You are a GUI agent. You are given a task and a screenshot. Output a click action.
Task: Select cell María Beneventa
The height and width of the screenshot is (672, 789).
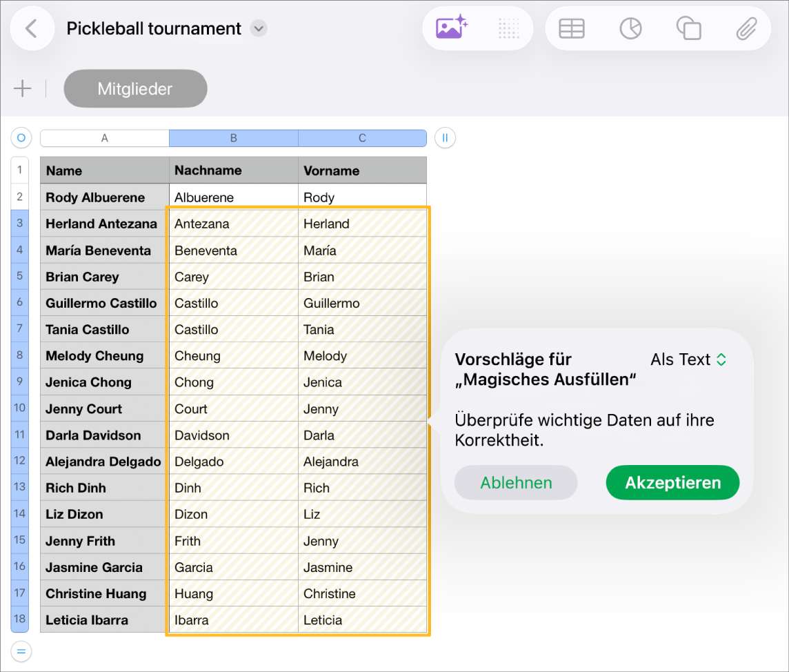click(x=105, y=250)
